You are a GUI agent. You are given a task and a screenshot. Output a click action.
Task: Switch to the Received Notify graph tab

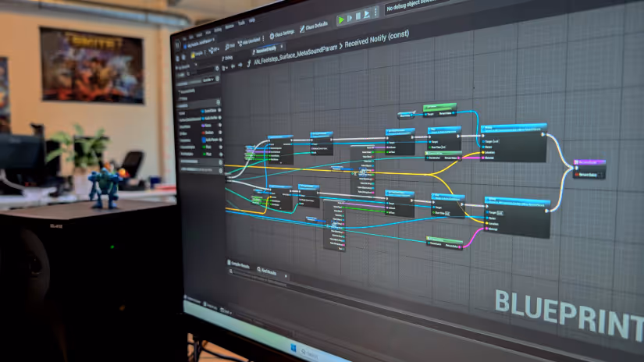click(x=265, y=50)
